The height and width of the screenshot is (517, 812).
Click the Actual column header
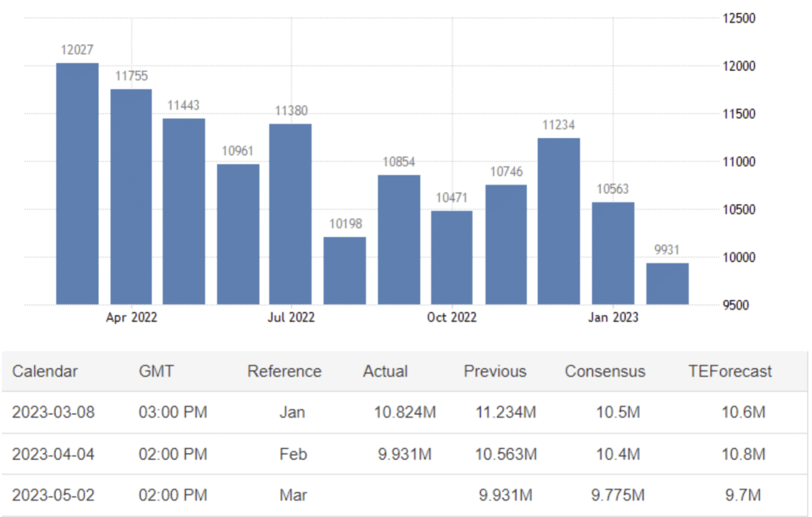(385, 372)
